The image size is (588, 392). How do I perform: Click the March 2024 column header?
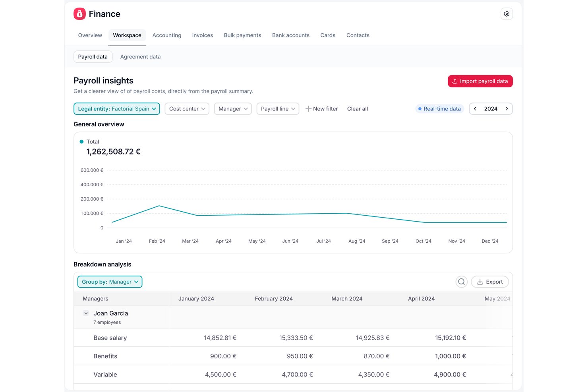point(347,299)
